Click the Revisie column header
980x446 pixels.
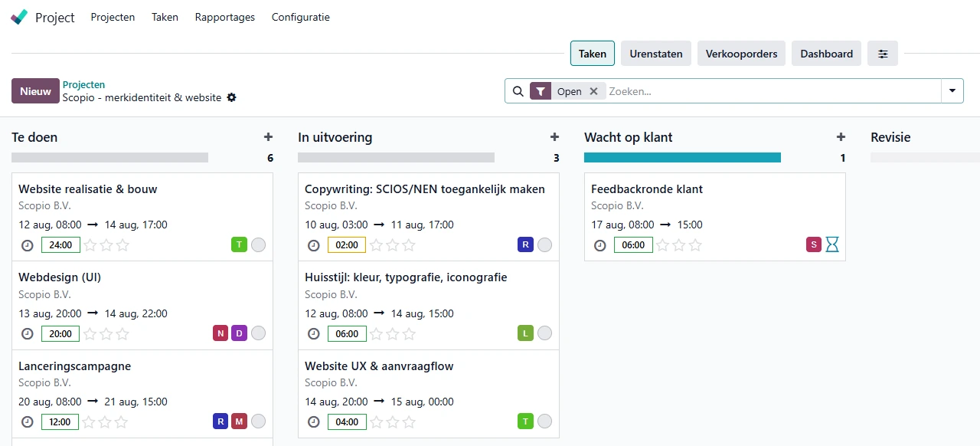pos(890,137)
